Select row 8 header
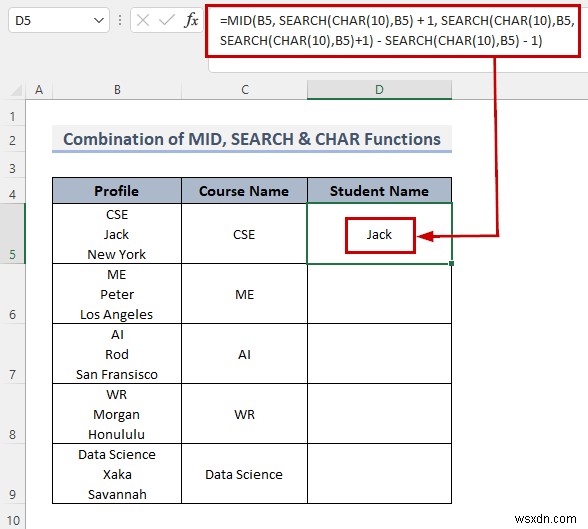The width and height of the screenshot is (588, 529). pyautogui.click(x=12, y=414)
